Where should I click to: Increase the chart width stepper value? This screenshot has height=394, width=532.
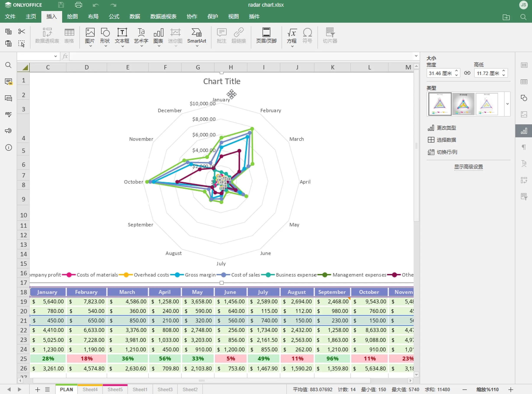pos(456,71)
